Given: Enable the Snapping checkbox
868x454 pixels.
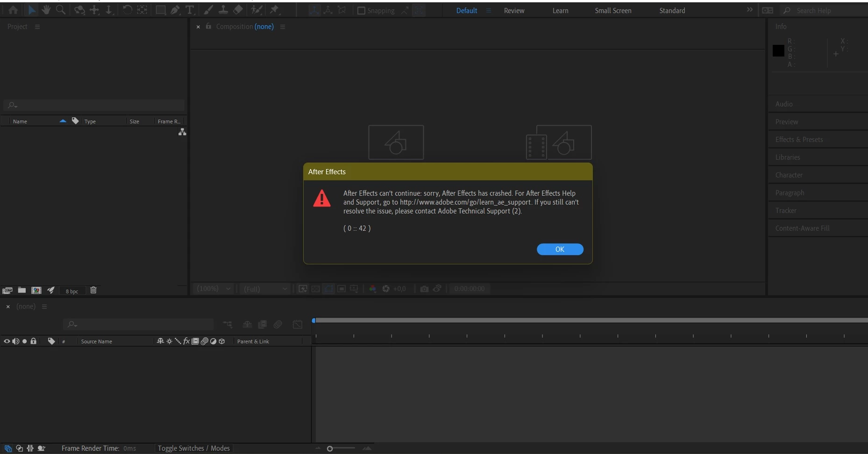Looking at the screenshot, I should tap(361, 10).
